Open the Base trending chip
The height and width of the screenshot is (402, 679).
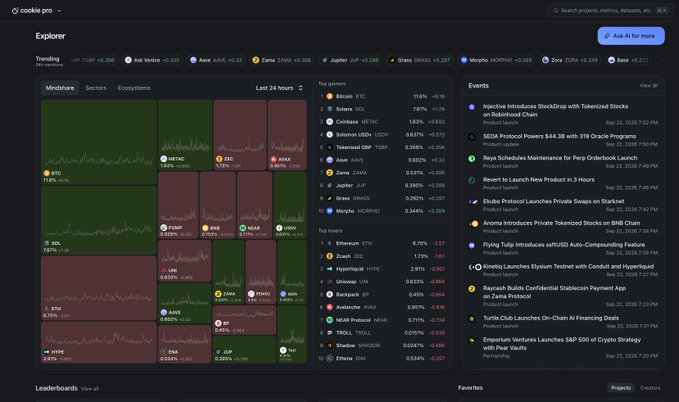[x=628, y=60]
